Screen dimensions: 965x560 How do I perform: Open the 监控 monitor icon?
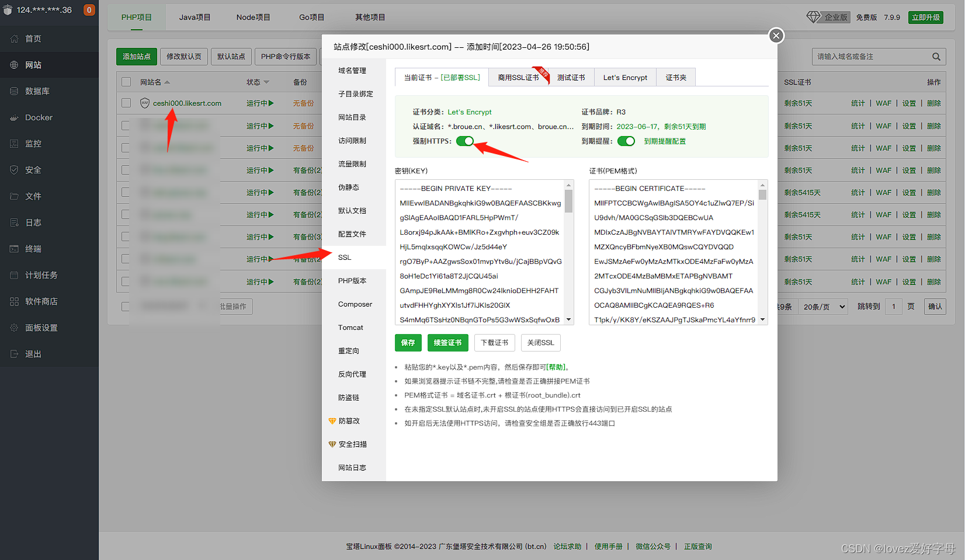pos(14,144)
